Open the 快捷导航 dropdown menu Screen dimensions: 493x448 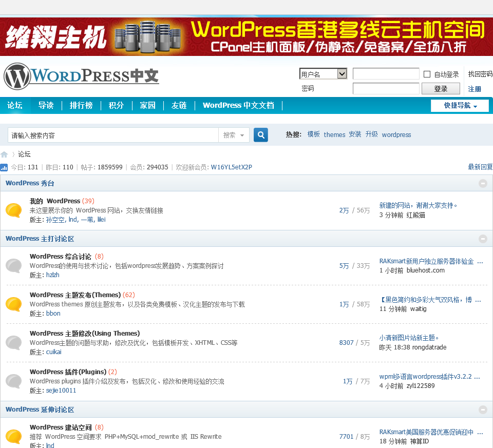pyautogui.click(x=460, y=106)
